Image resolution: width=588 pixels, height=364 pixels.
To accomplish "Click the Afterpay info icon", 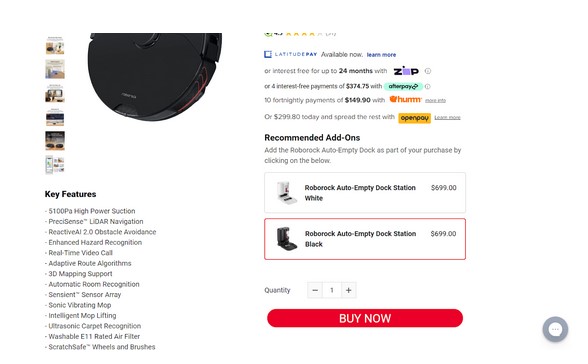I will (427, 86).
